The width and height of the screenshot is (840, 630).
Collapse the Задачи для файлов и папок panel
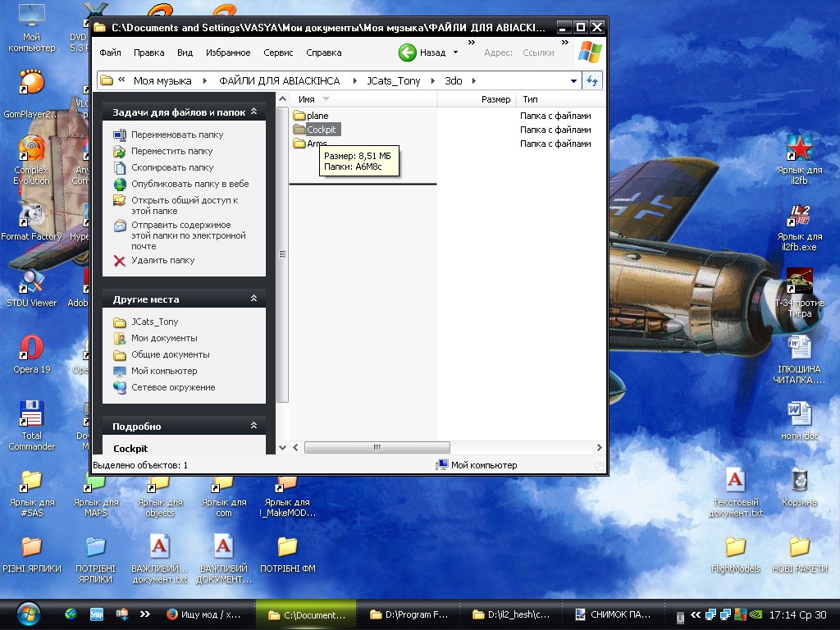coord(253,112)
